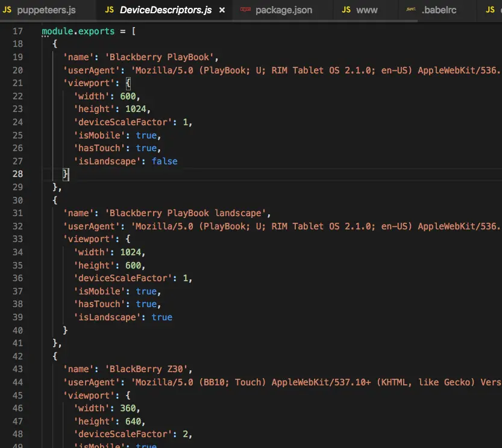Click the Babel icon on .babelrc tab
This screenshot has width=502, height=448.
(x=411, y=9)
